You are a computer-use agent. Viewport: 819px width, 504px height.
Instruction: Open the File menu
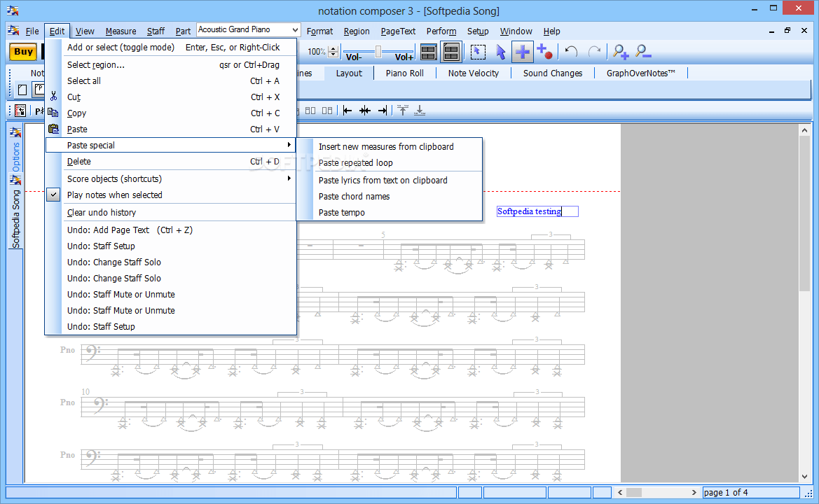click(32, 31)
